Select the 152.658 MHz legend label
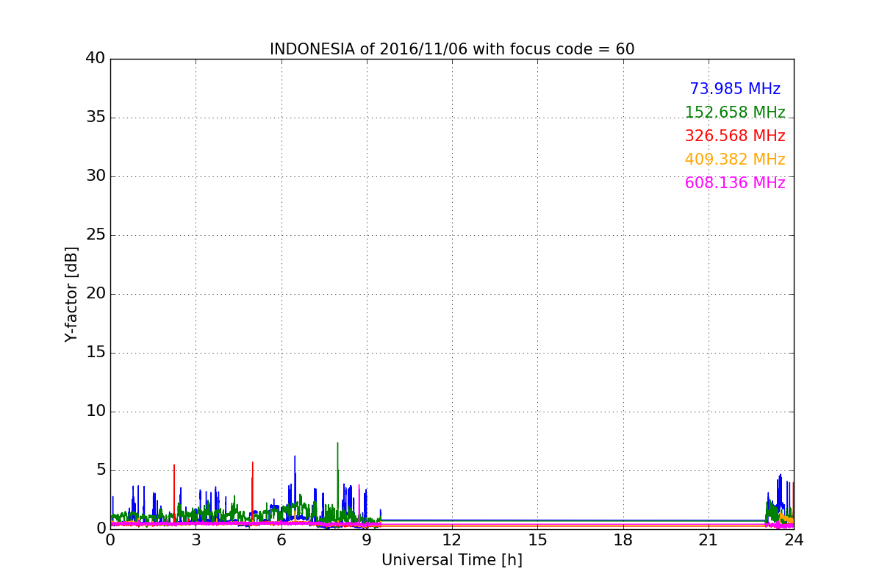This screenshot has height=588, width=882. (x=735, y=112)
